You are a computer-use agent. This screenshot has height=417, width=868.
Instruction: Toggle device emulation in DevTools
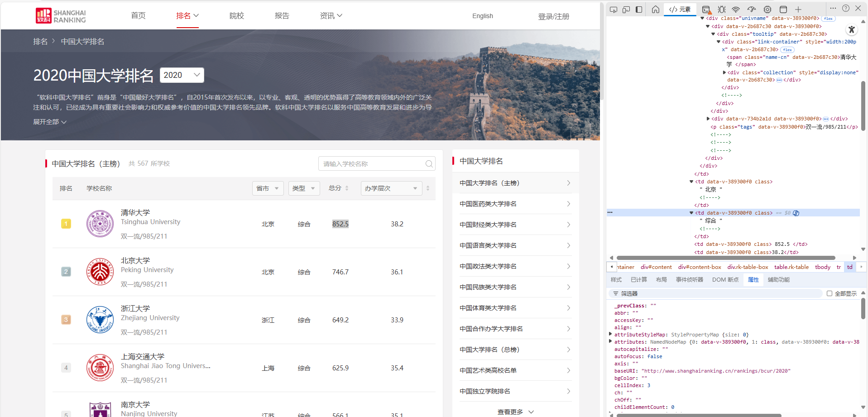626,10
